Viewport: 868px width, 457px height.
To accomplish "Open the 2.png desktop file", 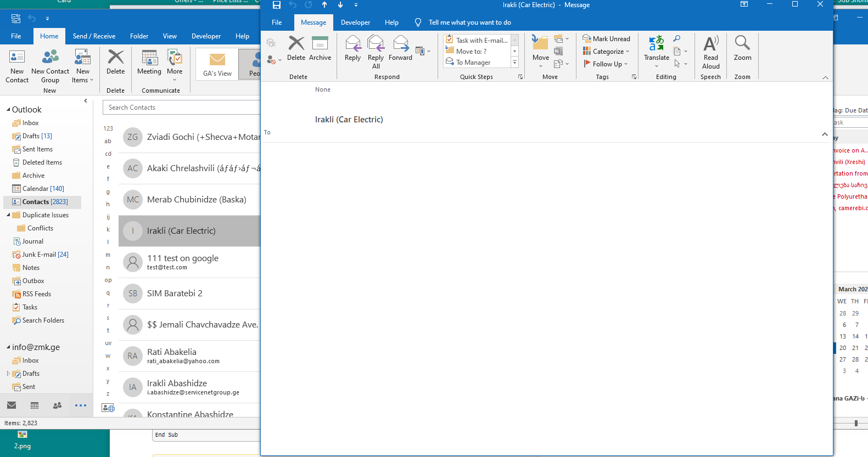I will [23, 441].
